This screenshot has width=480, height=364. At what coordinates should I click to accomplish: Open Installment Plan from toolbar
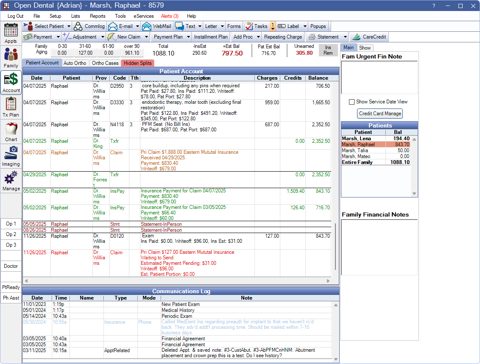(x=211, y=37)
